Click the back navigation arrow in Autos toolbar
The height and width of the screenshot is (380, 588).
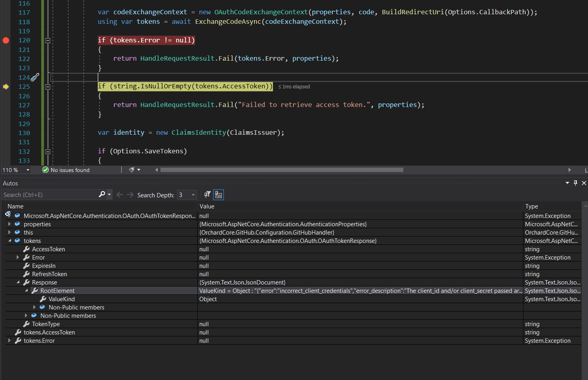(120, 195)
